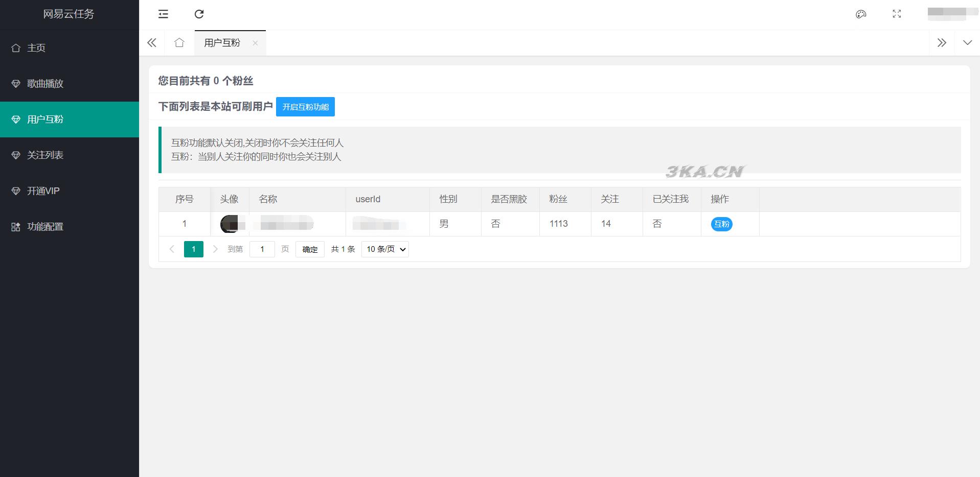Open 关注列表 in the sidebar
The height and width of the screenshot is (477, 980).
tap(45, 155)
